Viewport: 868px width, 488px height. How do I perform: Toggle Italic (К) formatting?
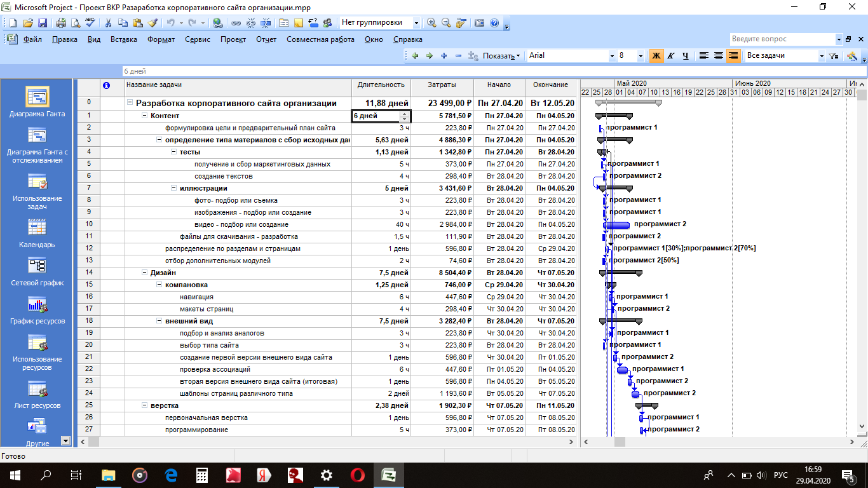(x=670, y=56)
